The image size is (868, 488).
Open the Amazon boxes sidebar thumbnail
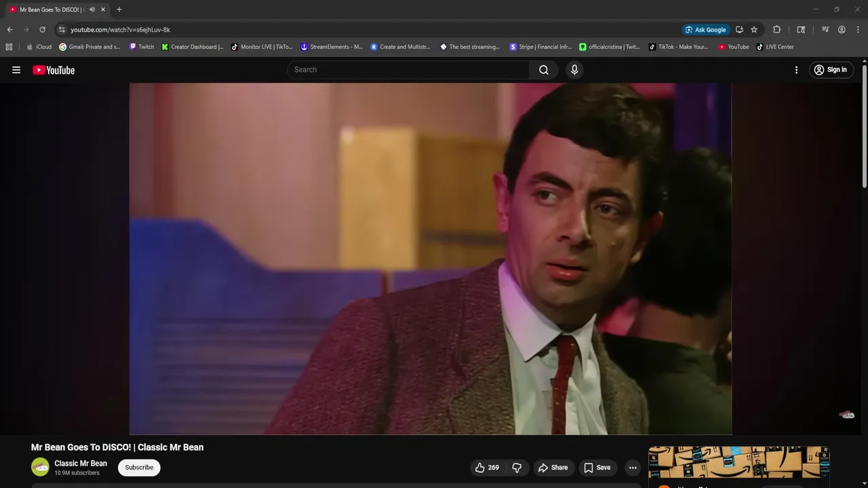738,462
